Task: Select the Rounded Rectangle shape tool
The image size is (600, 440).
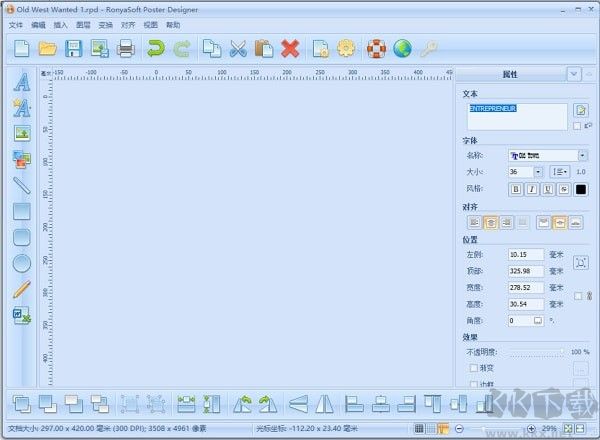Action: [22, 237]
